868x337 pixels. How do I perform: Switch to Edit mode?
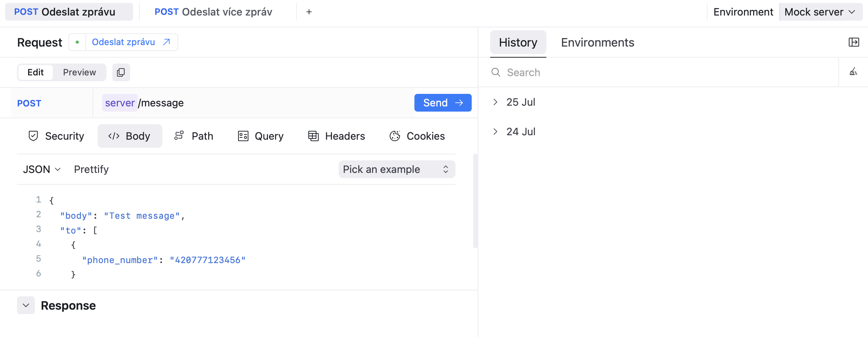[35, 72]
